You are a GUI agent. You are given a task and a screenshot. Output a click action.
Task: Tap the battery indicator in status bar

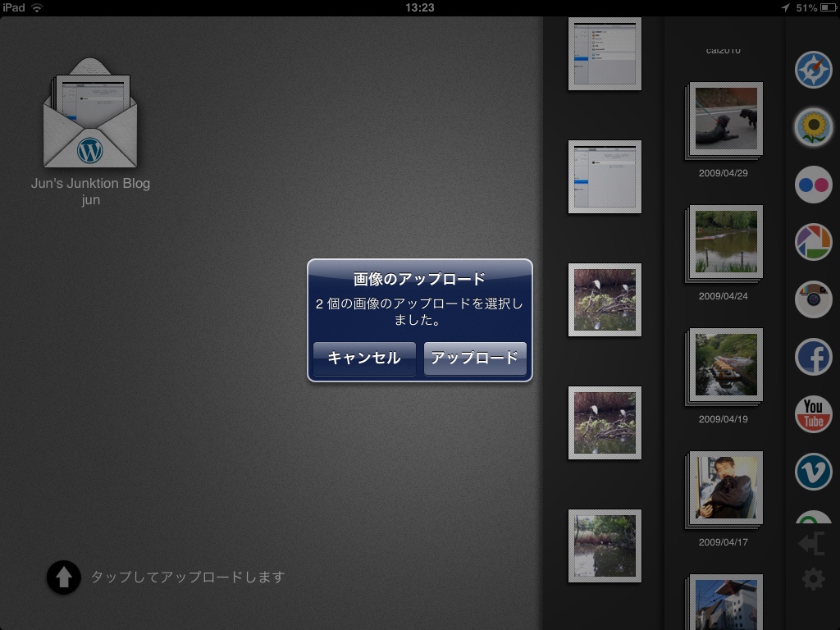[x=828, y=7]
